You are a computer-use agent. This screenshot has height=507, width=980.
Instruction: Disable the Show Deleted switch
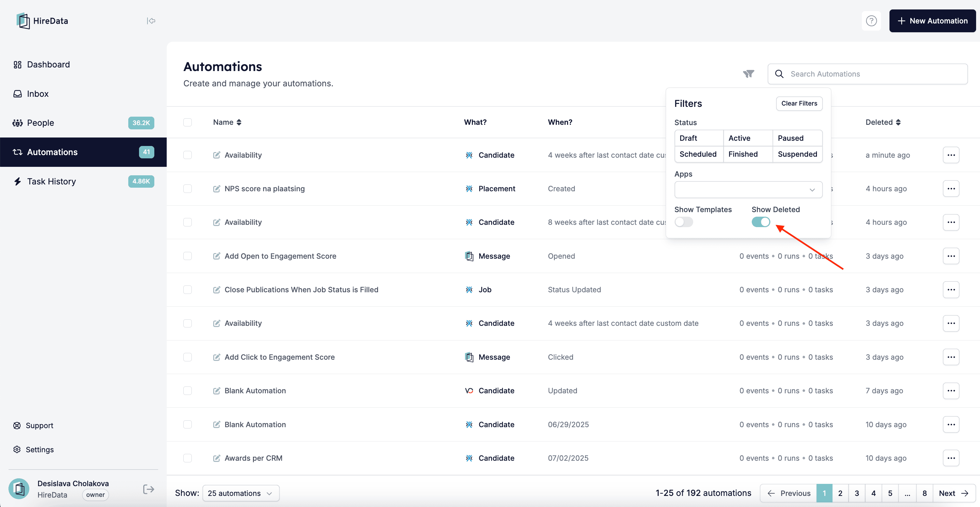pyautogui.click(x=761, y=222)
